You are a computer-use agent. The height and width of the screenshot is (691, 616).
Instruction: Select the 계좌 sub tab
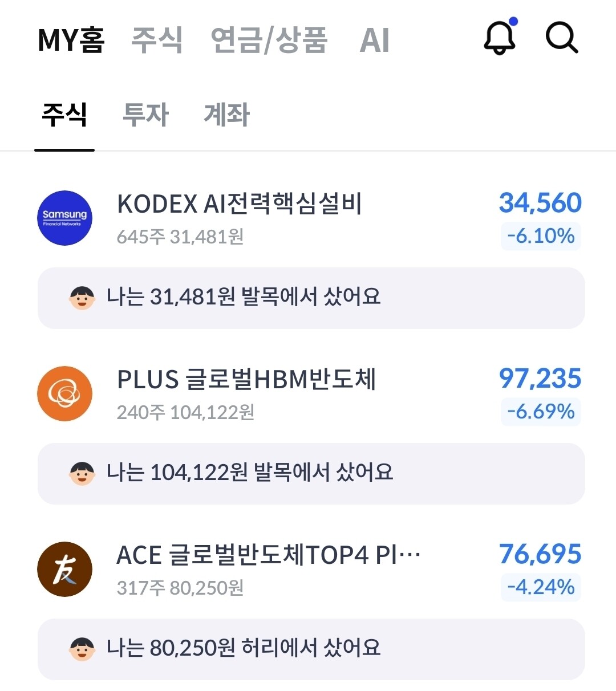coord(227,114)
